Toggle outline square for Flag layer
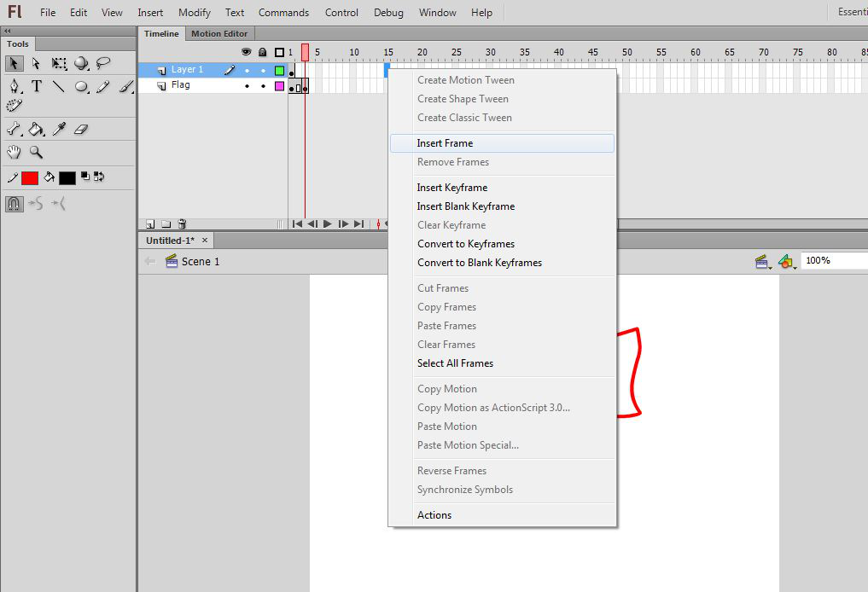 pyautogui.click(x=280, y=86)
